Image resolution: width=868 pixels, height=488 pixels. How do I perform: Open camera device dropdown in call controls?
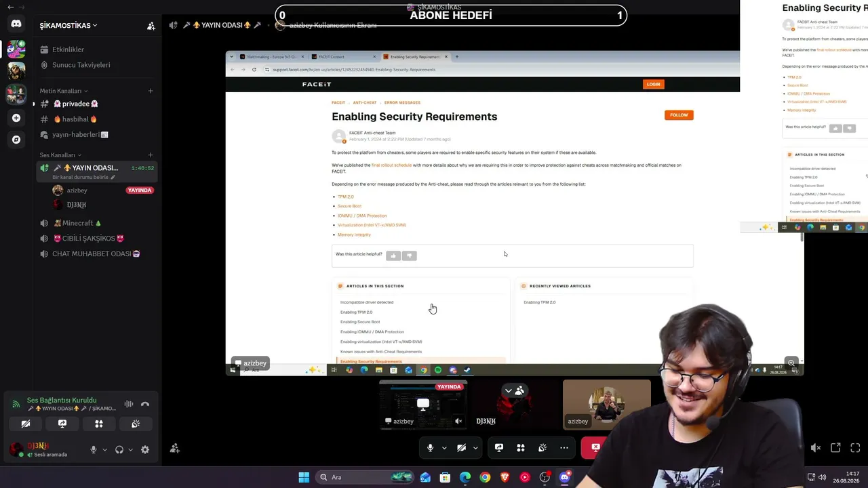click(475, 448)
